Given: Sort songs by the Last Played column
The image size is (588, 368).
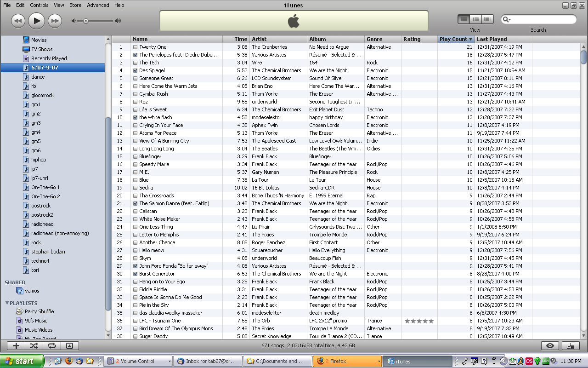Looking at the screenshot, I should click(503, 39).
